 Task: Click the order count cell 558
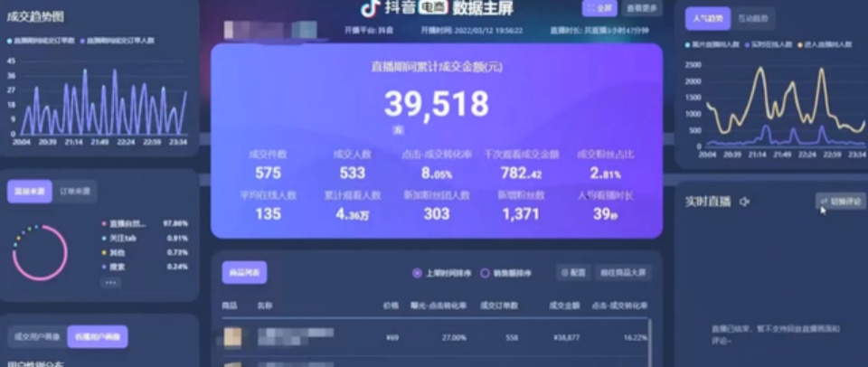[512, 337]
